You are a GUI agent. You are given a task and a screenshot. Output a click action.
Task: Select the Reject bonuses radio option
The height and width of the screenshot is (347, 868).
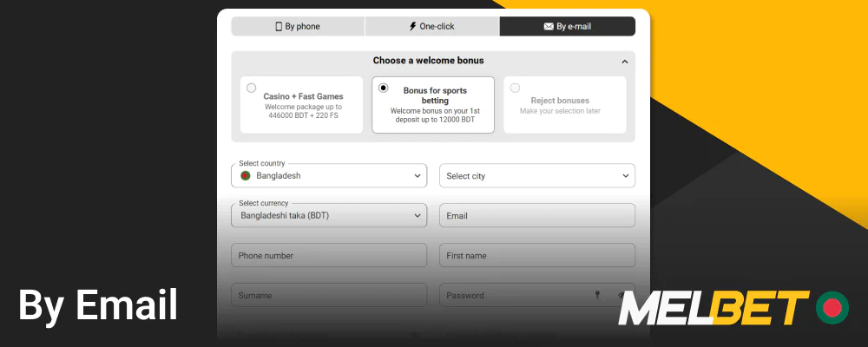click(515, 88)
